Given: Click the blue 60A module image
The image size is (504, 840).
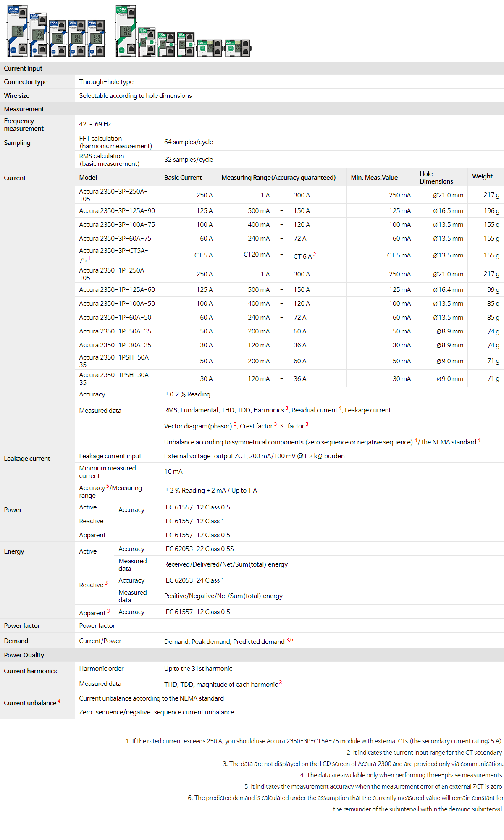Looking at the screenshot, I should 77,38.
